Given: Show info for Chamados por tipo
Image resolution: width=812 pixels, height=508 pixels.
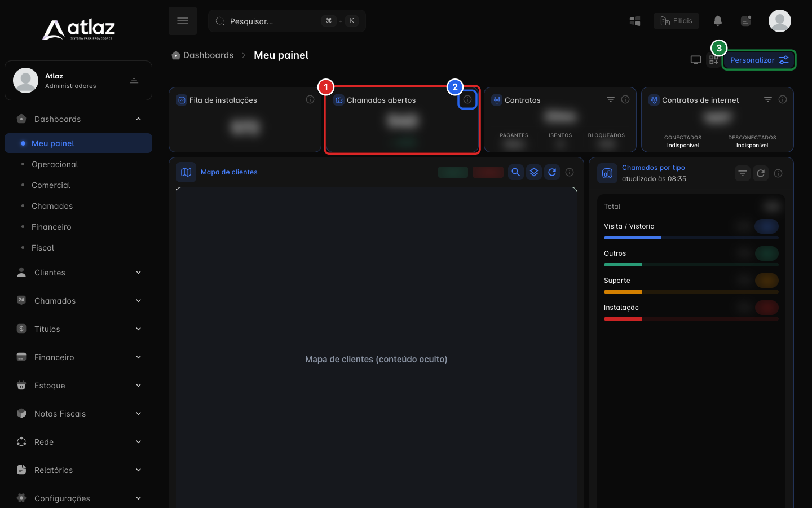Looking at the screenshot, I should click(x=778, y=173).
